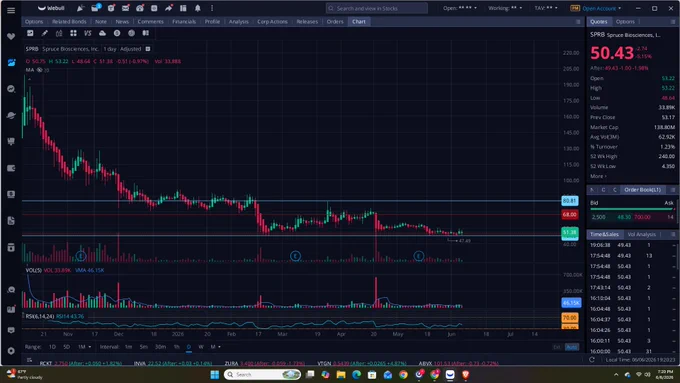This screenshot has width=680, height=383.
Task: Click the VS compare icon
Action: (88, 33)
